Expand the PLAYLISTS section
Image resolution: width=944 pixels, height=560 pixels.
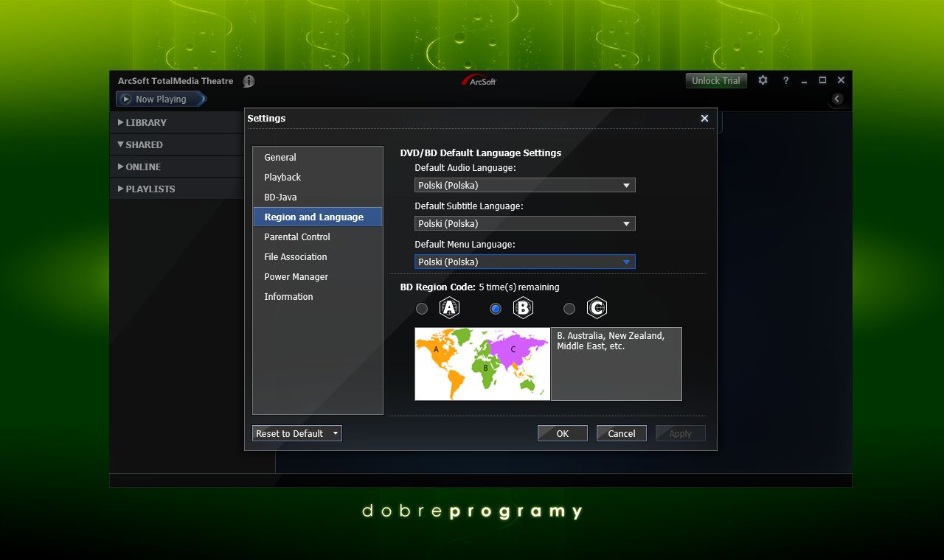click(x=177, y=189)
